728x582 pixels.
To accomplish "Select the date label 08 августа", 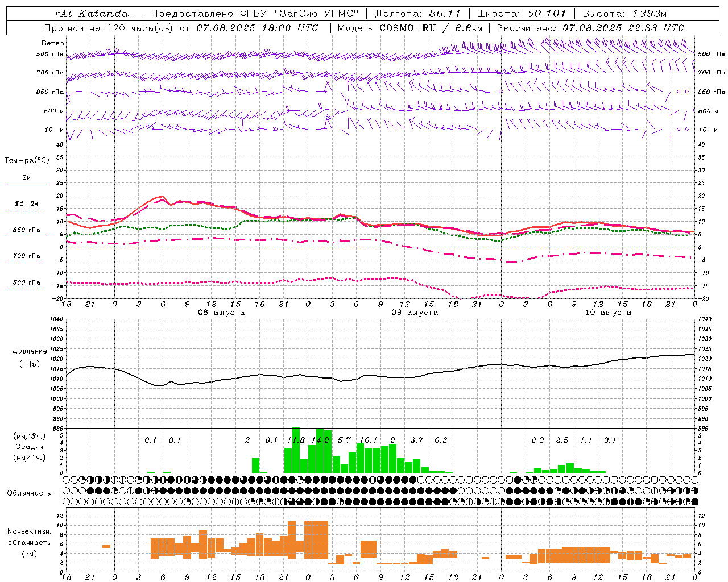I will pos(221,313).
